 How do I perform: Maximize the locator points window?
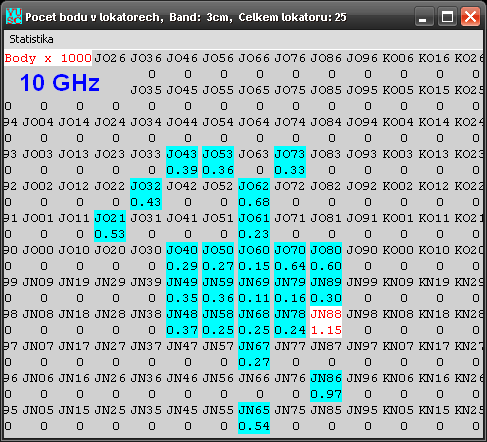(x=447, y=17)
